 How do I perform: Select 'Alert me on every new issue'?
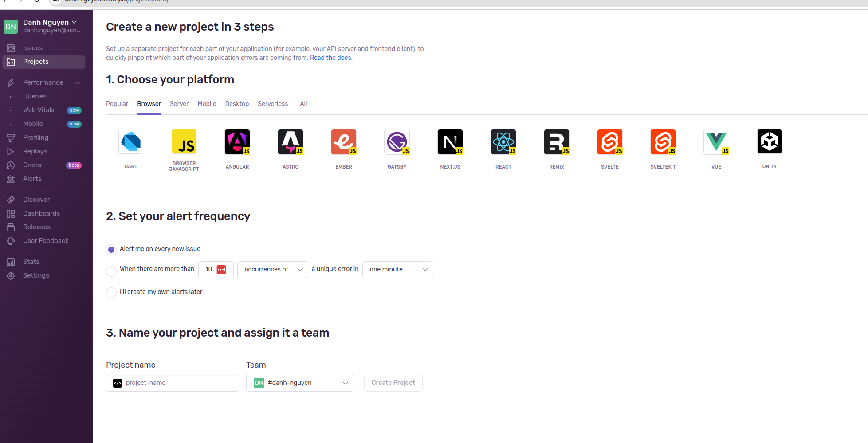[111, 249]
